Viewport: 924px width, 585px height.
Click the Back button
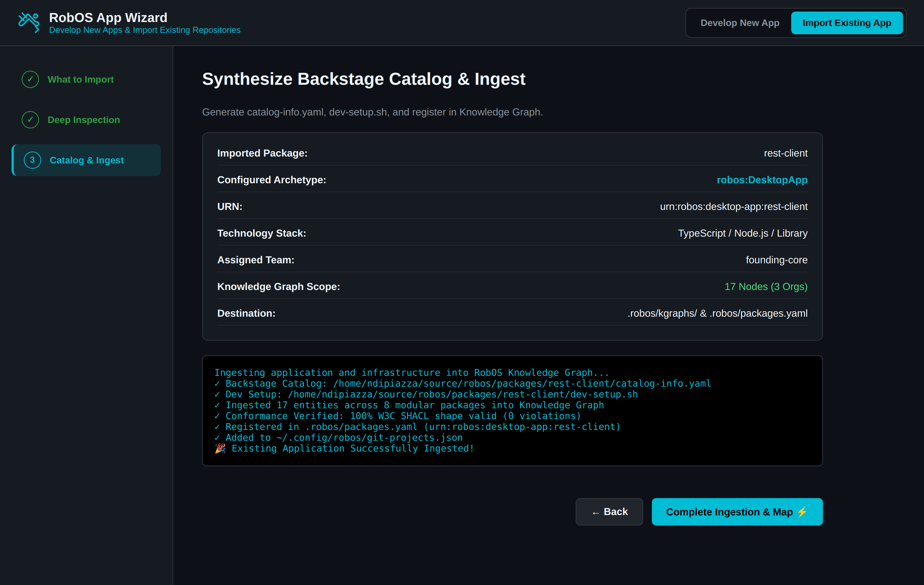point(609,511)
